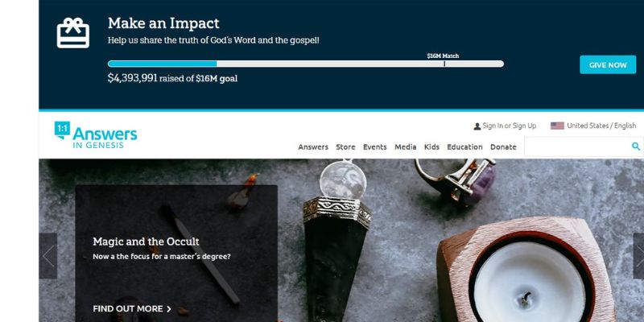
Task: Click the chevron next to Find Out More
Action: click(x=169, y=309)
